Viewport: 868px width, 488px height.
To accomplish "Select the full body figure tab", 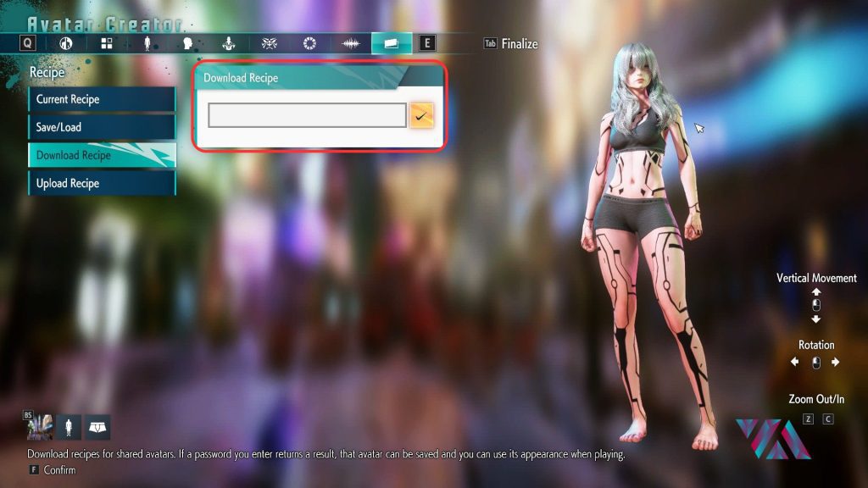I will pos(147,43).
